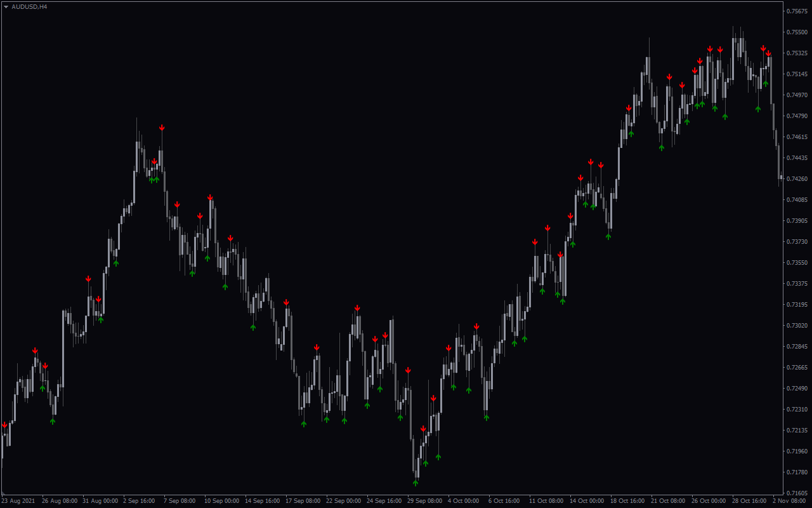Select price level 0.75325 on the axis

click(797, 53)
